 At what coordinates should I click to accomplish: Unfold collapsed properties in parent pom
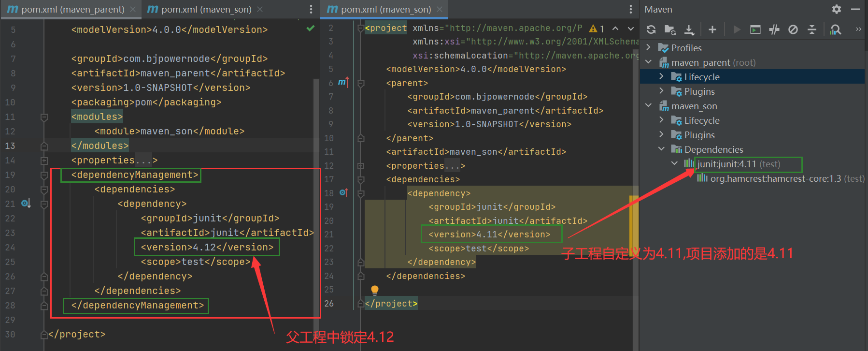[44, 161]
